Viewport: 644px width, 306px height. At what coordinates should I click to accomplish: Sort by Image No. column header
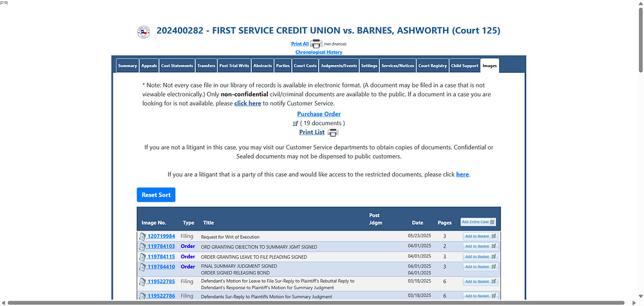pyautogui.click(x=154, y=223)
